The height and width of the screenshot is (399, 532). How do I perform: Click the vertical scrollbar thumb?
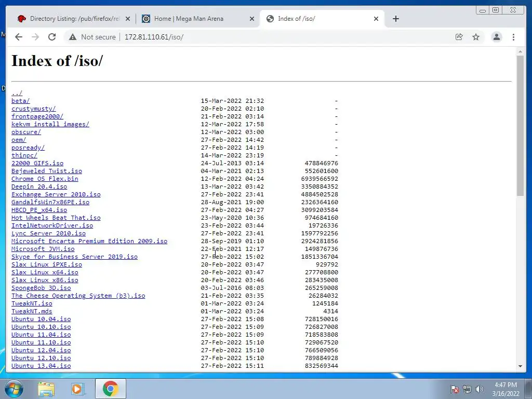pyautogui.click(x=520, y=126)
